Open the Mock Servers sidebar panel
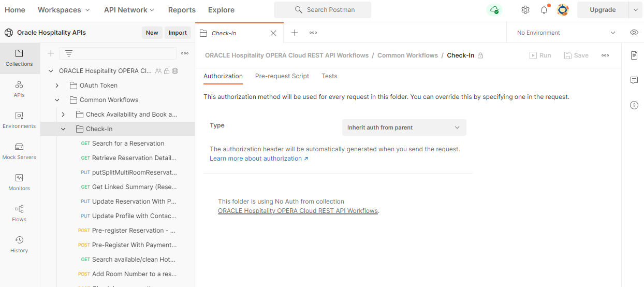 pos(19,151)
